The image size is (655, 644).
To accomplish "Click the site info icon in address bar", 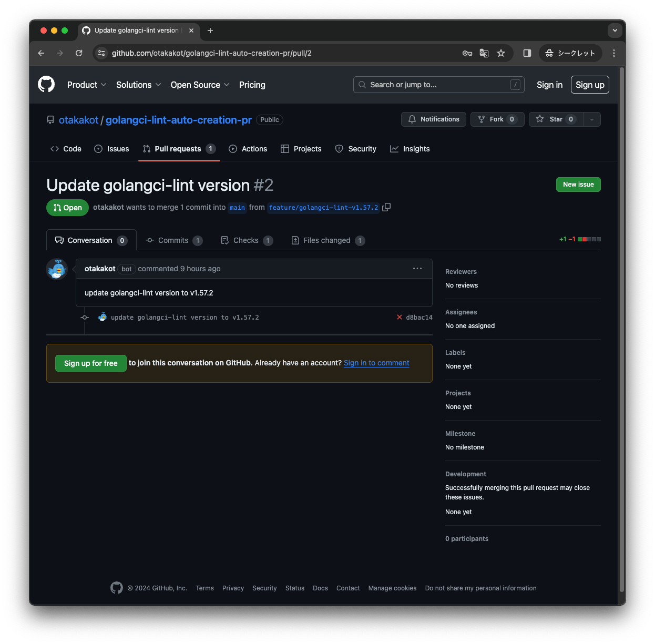I will 102,53.
